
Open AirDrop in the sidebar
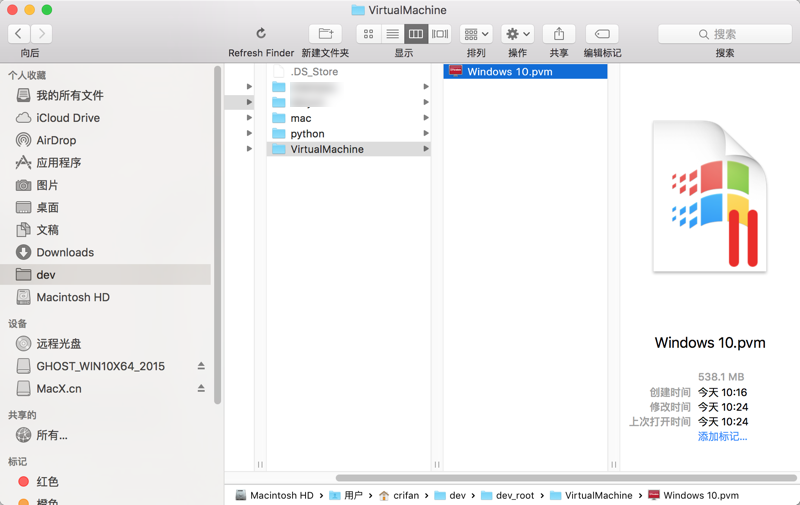click(106, 140)
